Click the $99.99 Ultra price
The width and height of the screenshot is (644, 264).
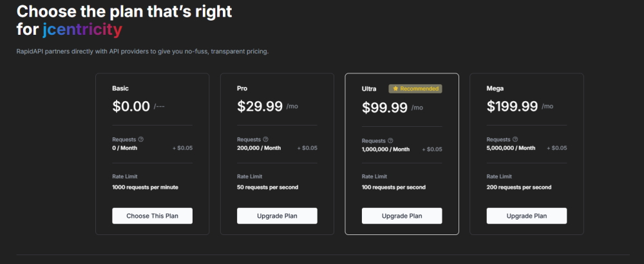point(385,108)
